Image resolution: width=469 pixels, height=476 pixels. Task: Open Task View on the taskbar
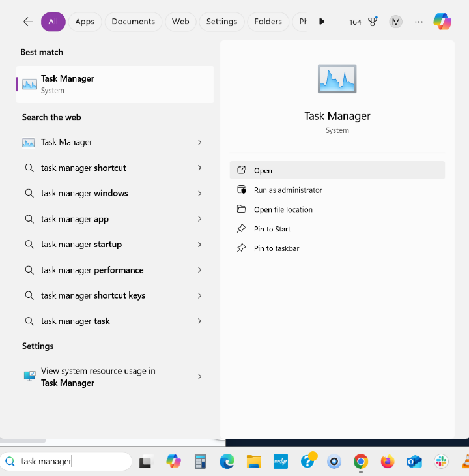click(x=147, y=462)
